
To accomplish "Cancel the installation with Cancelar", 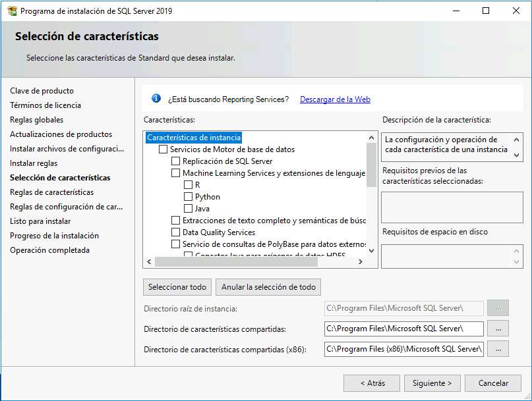I will pos(493,383).
